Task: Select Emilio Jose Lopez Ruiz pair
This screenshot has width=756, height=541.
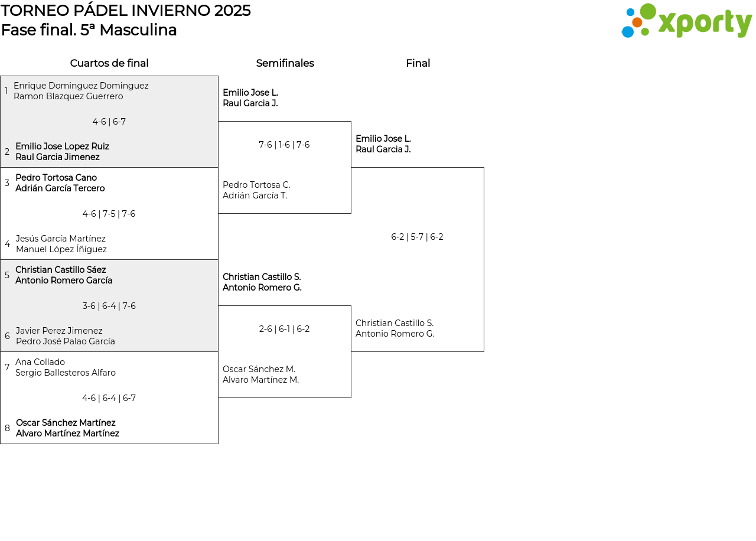Action: point(62,152)
